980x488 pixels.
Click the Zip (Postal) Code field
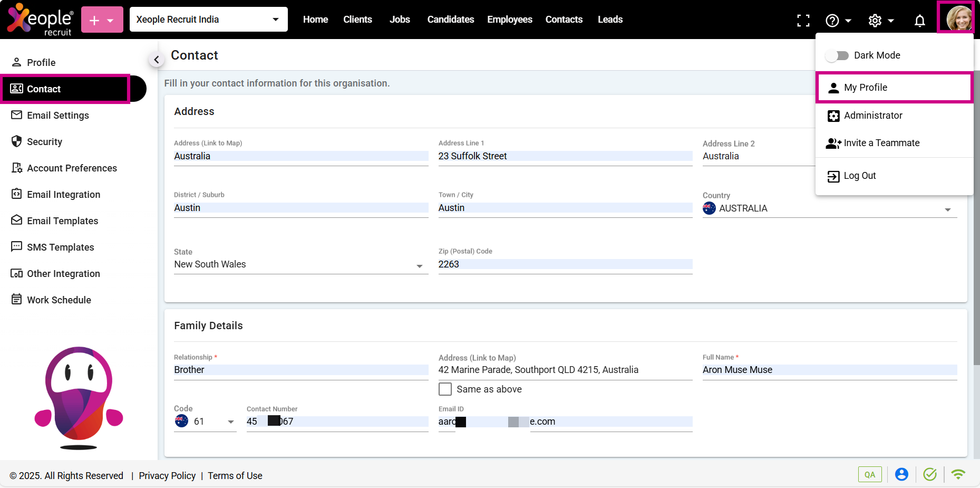pyautogui.click(x=565, y=264)
